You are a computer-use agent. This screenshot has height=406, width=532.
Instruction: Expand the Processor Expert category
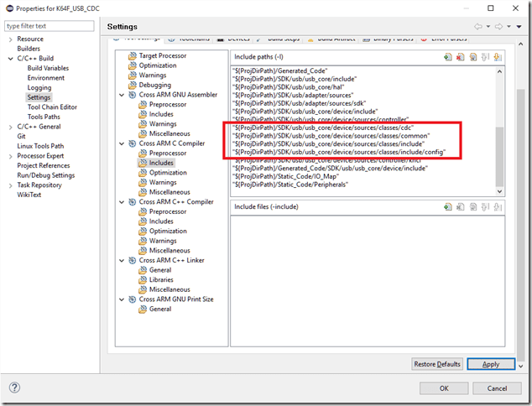click(11, 156)
